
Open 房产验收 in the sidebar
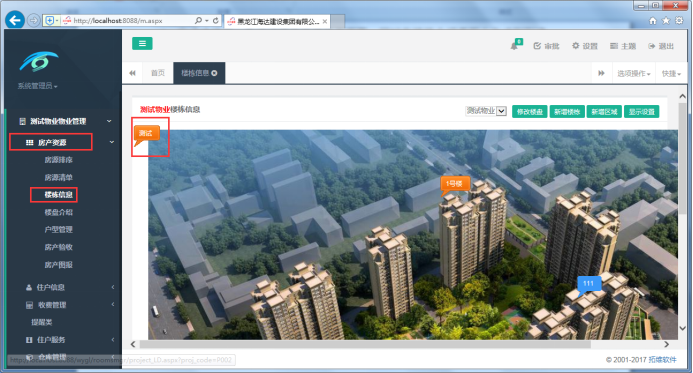click(58, 247)
